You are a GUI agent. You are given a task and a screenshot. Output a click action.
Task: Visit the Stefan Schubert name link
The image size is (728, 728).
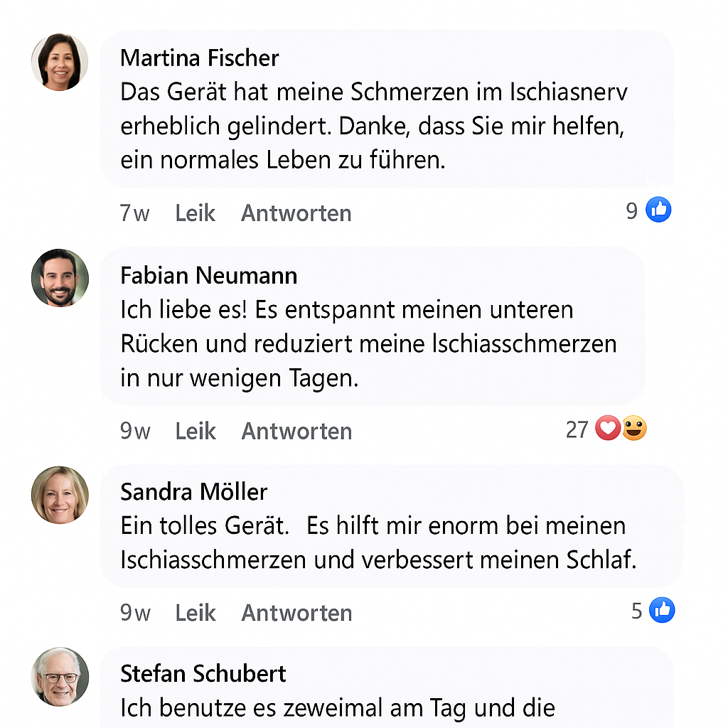203,673
